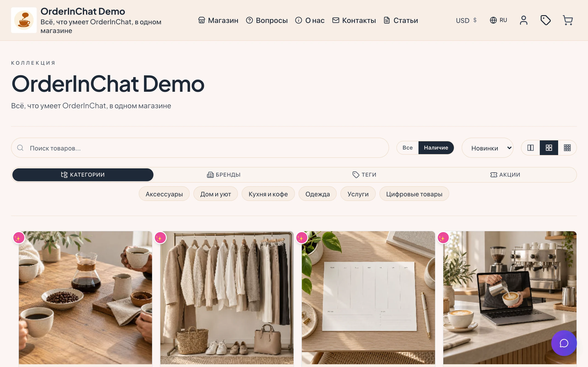588x367 pixels.
Task: Open the Контакты page link
Action: 354,20
